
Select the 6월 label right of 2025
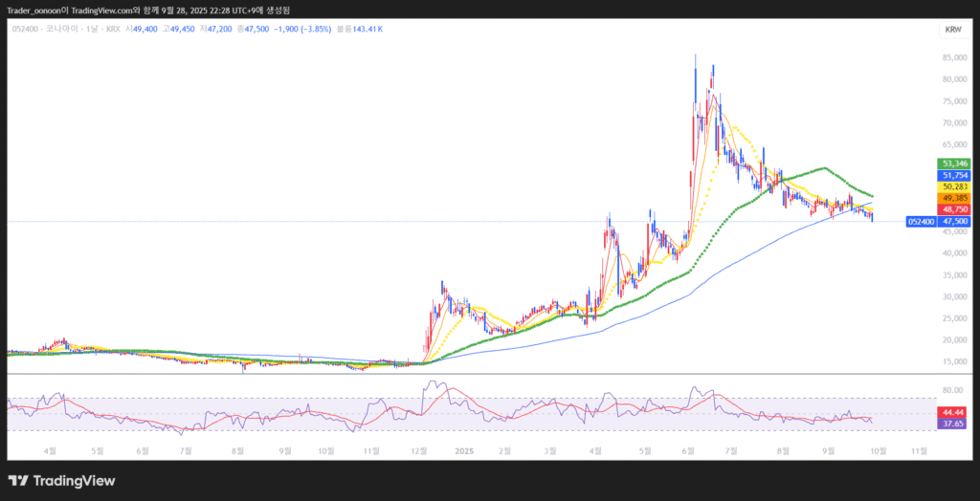pyautogui.click(x=688, y=448)
